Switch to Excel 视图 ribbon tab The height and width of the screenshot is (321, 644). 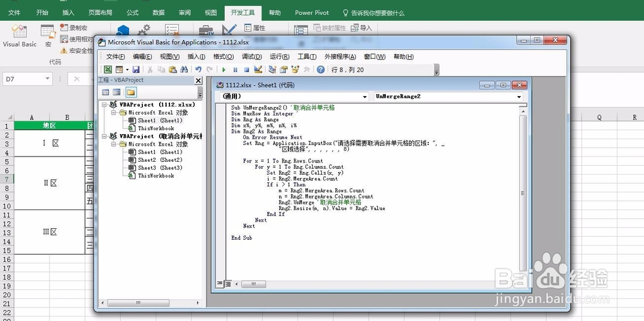click(x=211, y=13)
